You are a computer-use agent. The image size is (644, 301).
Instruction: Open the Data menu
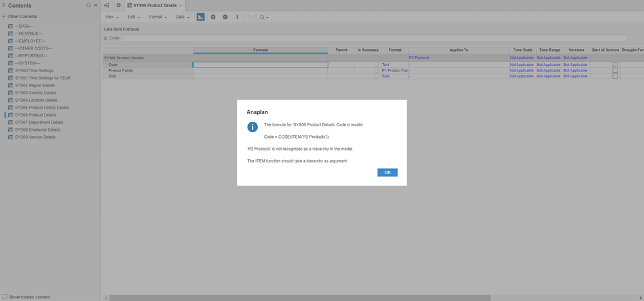tap(182, 17)
